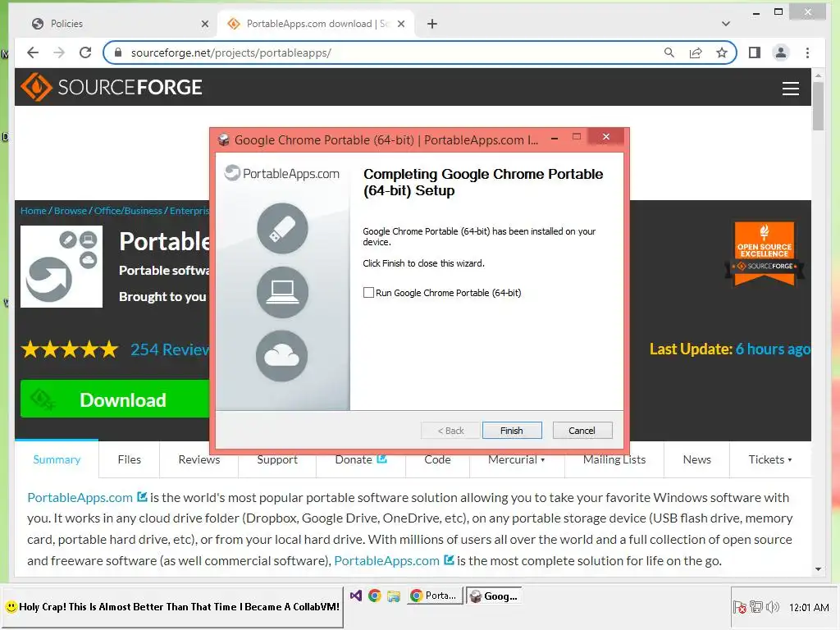Image resolution: width=840 pixels, height=630 pixels.
Task: Click the green Download button
Action: tap(115, 399)
